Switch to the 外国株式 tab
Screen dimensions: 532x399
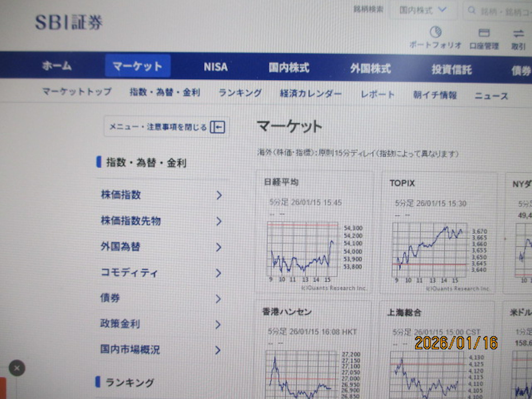pyautogui.click(x=370, y=69)
